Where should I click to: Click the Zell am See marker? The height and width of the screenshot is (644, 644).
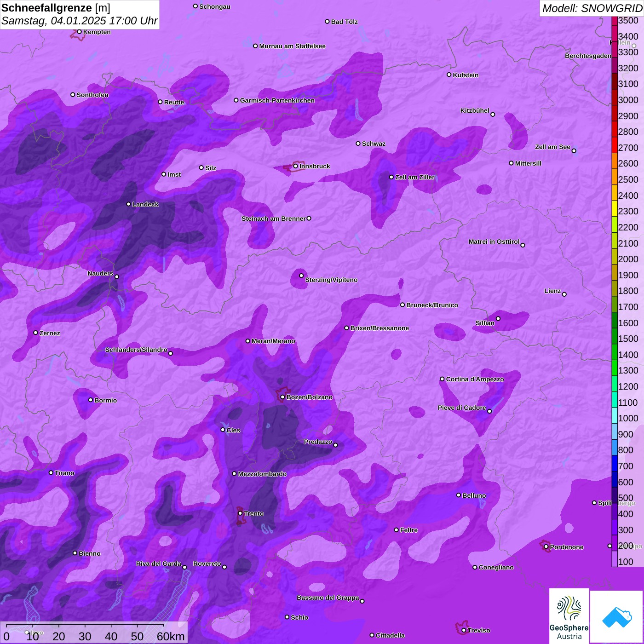[x=574, y=150]
